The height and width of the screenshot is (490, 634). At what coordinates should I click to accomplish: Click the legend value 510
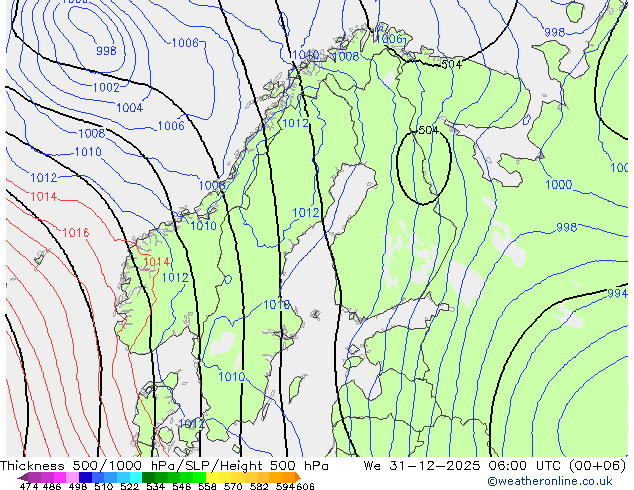(104, 486)
